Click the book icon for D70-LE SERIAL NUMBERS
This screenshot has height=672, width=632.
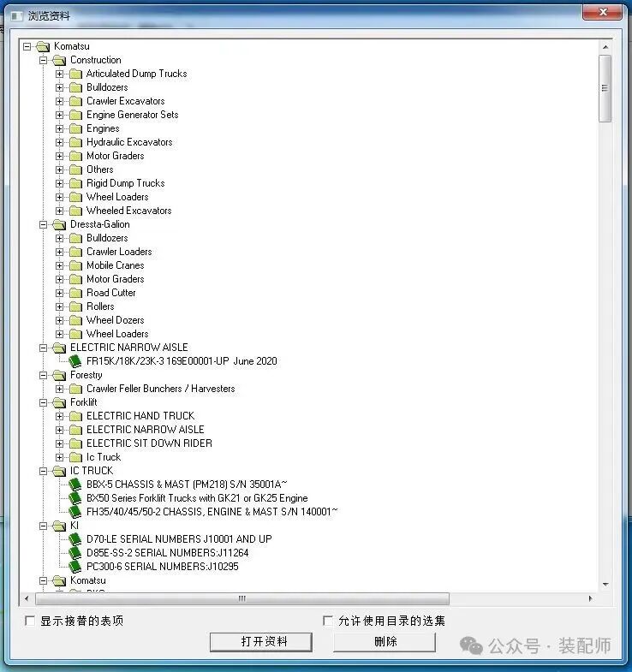(x=75, y=539)
